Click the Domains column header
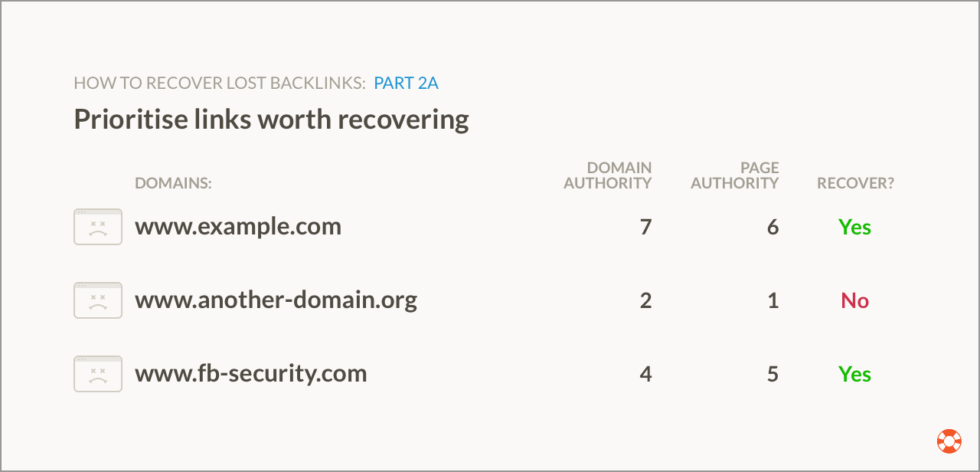Screen dimensions: 980x472 [x=173, y=183]
